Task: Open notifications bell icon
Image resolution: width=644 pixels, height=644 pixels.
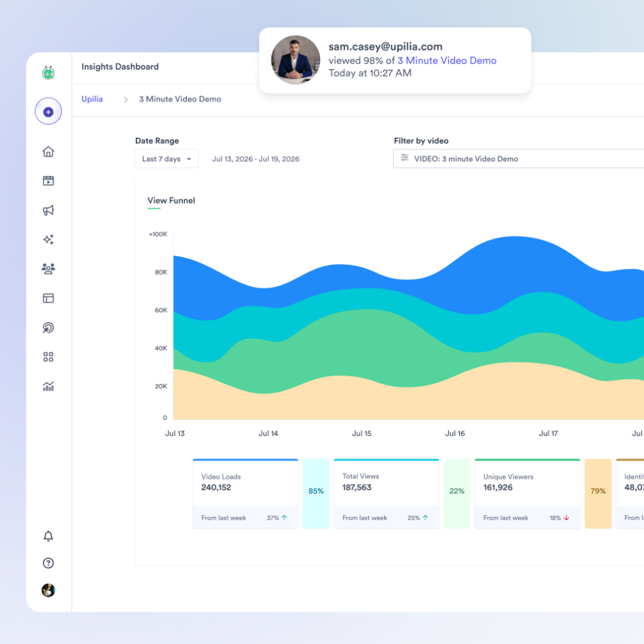Action: pos(48,536)
